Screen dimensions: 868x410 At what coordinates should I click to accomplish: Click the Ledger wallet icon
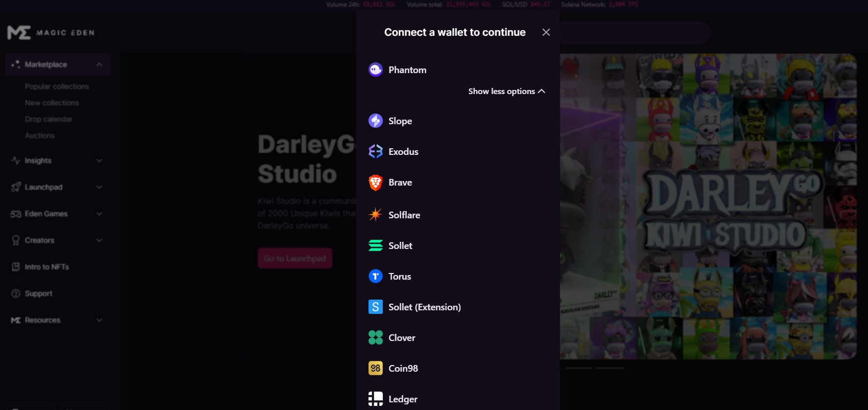click(x=376, y=399)
